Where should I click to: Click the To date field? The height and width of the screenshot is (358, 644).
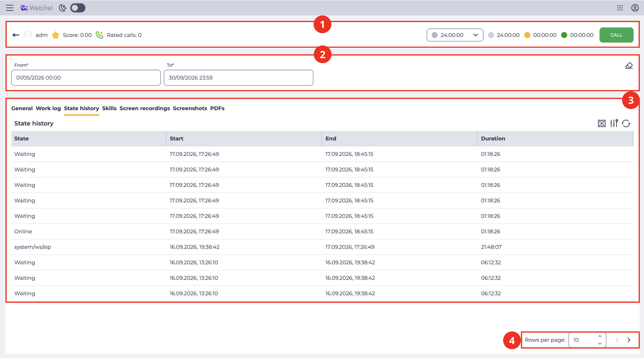239,78
